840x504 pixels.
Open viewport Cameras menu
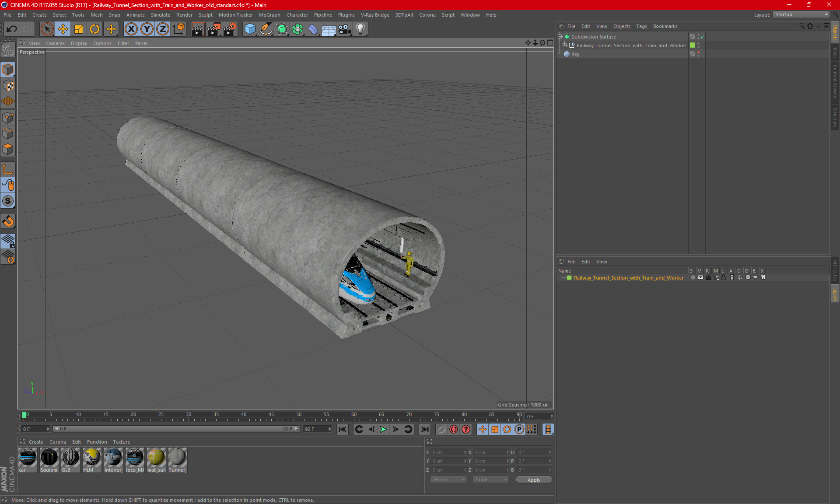[x=55, y=43]
